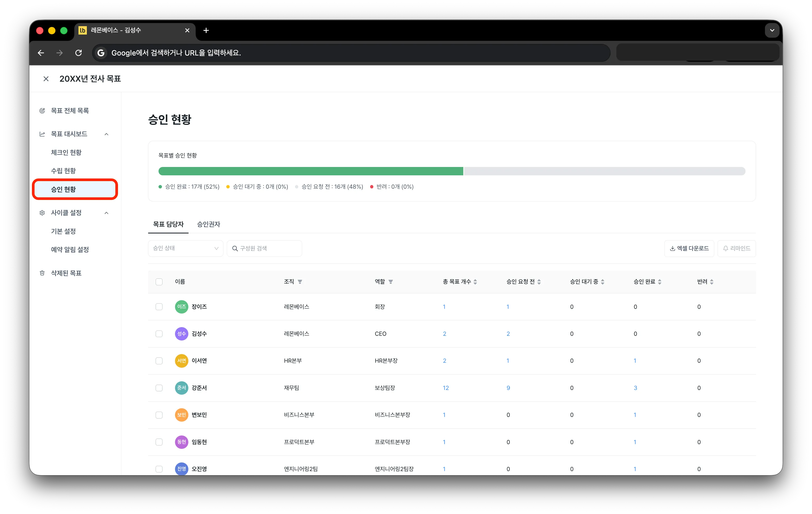Screen dimensions: 812x514
Task: Collapse the 사이클 설정 section chevron
Action: (x=106, y=213)
